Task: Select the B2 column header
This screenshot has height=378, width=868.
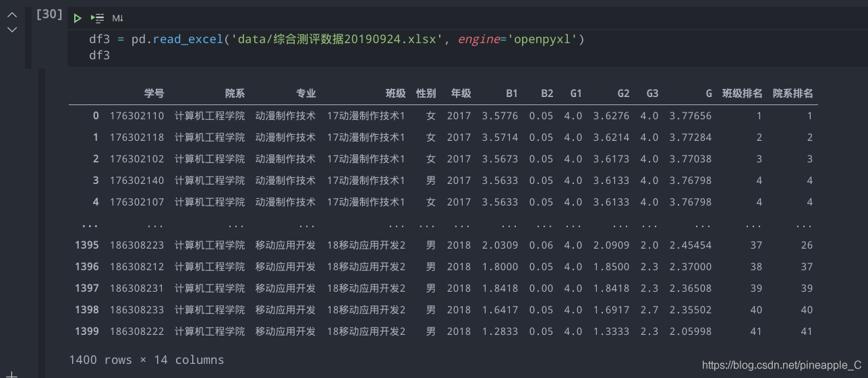Action: 547,94
